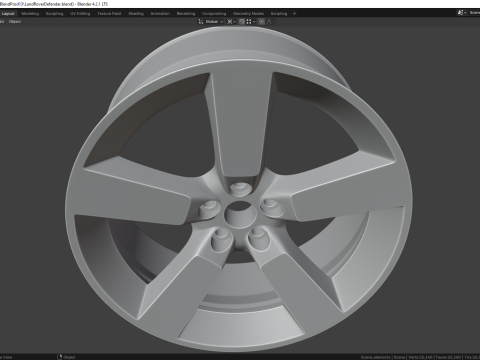The image size is (480, 360).
Task: Open the scene browse icon dropdown
Action: click(462, 13)
